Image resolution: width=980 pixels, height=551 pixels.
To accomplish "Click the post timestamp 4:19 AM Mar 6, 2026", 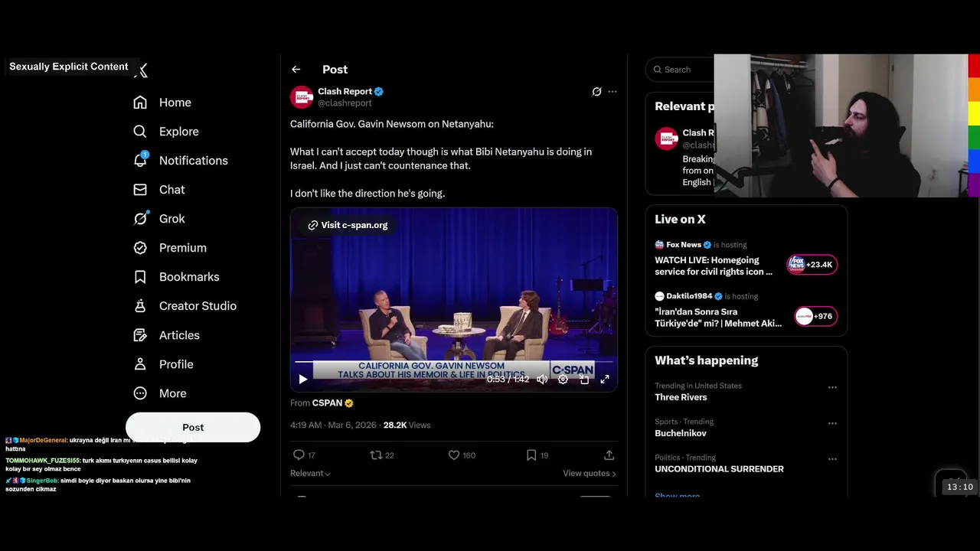I will pos(333,425).
